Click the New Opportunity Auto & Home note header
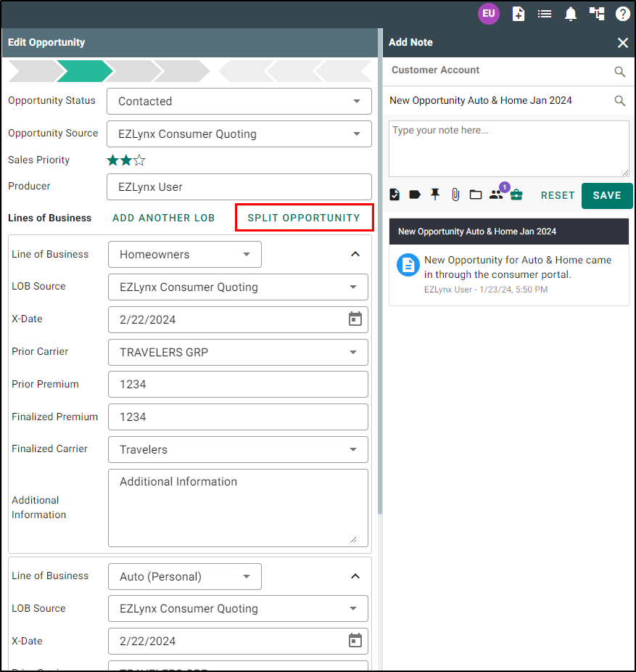 (x=509, y=231)
